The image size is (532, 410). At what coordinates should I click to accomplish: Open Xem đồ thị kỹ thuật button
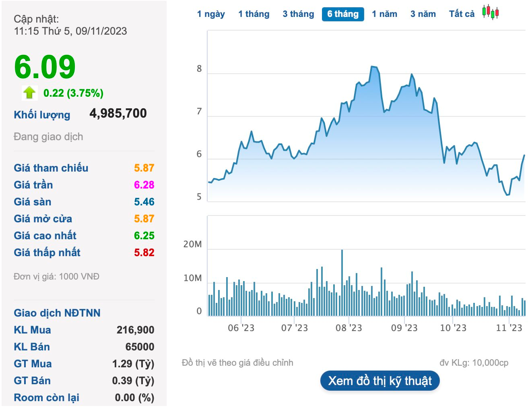pos(380,381)
